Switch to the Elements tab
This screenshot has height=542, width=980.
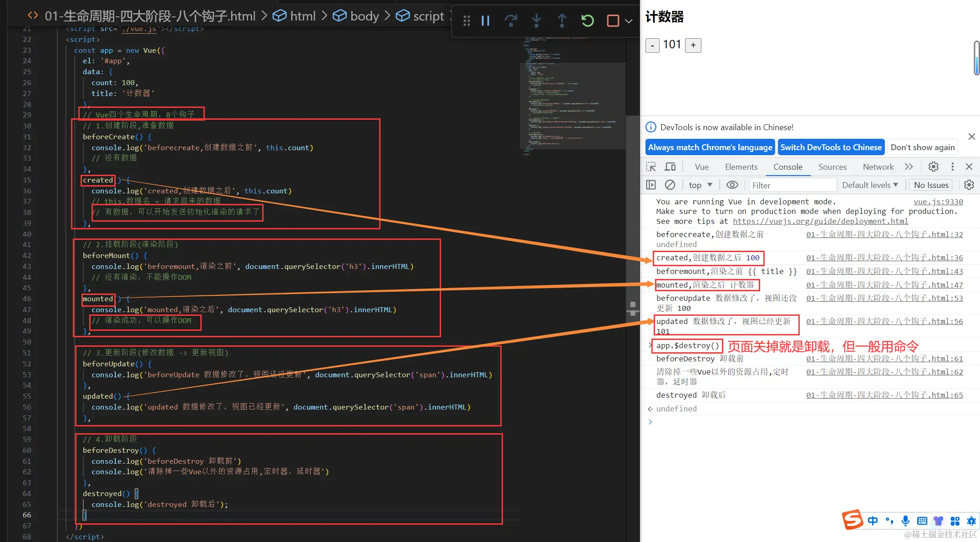click(x=741, y=167)
